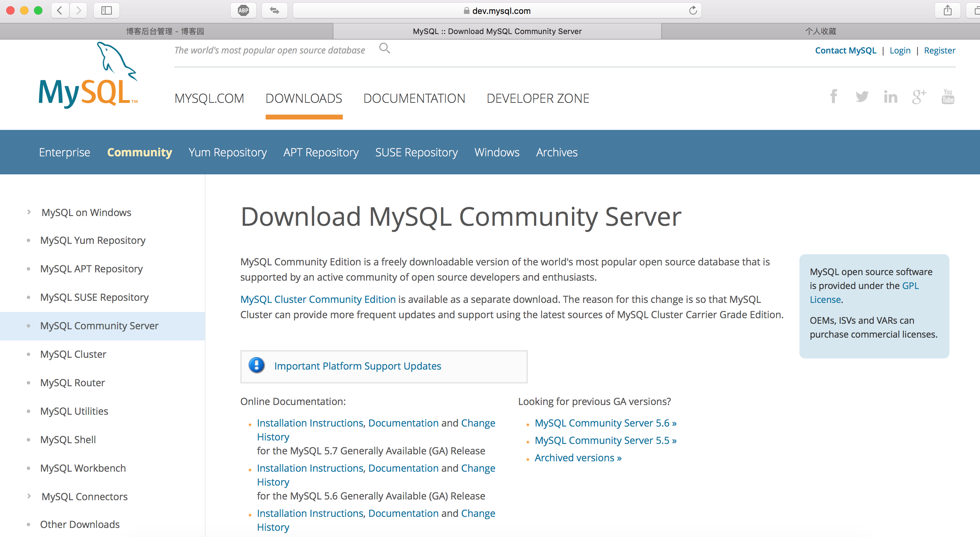This screenshot has height=537, width=980.
Task: Open MySQL Shell in the sidebar
Action: point(68,440)
